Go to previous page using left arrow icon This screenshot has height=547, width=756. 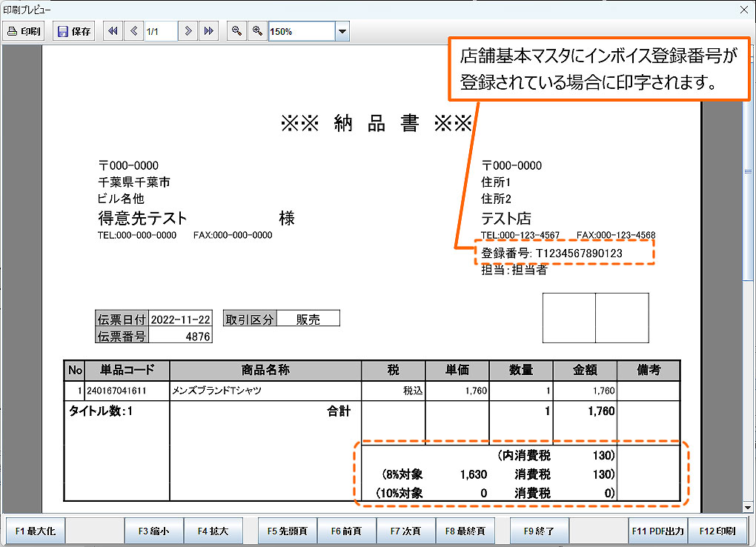133,32
